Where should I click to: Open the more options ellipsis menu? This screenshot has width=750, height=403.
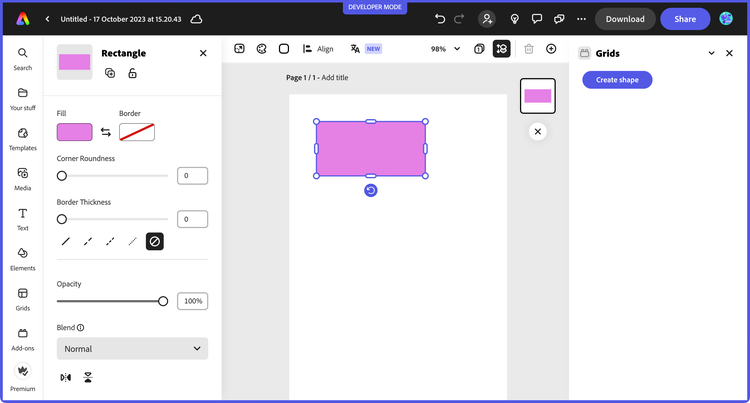pos(583,19)
